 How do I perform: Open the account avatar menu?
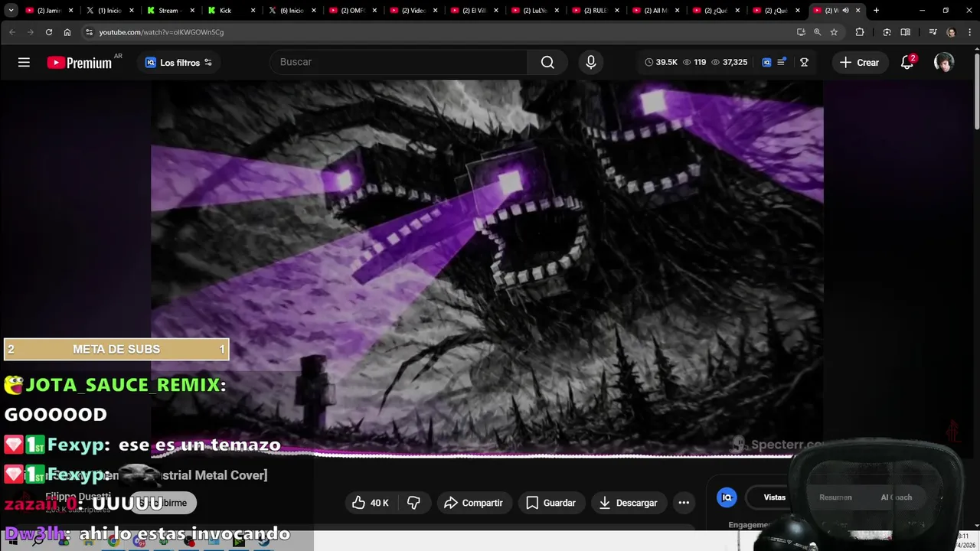click(944, 63)
